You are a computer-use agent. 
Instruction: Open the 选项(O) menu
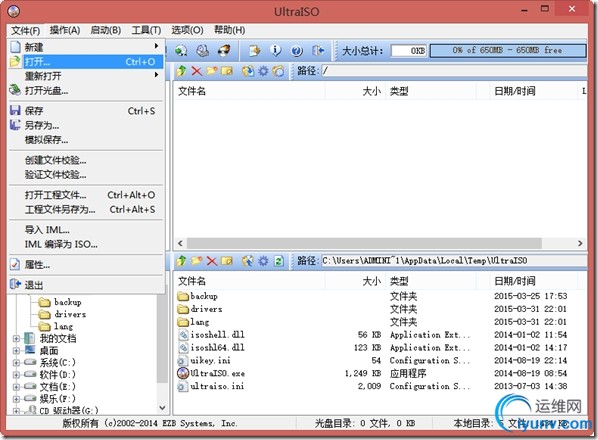pos(187,30)
